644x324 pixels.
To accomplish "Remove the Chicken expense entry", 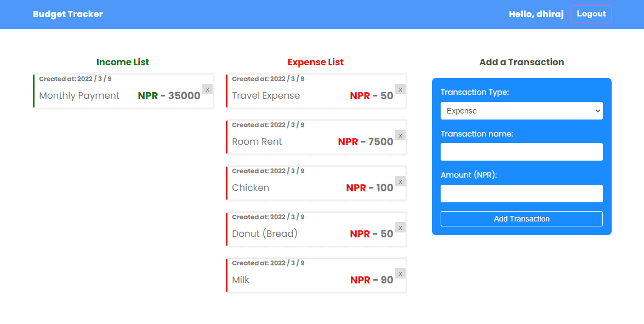I will pyautogui.click(x=400, y=181).
